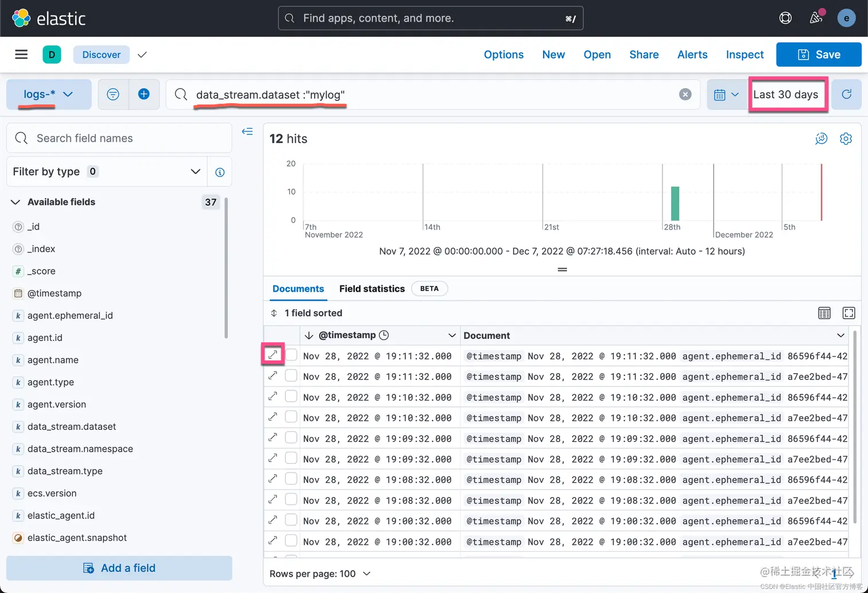Open the edit visualization icon next to the gear
The width and height of the screenshot is (868, 593).
821,138
